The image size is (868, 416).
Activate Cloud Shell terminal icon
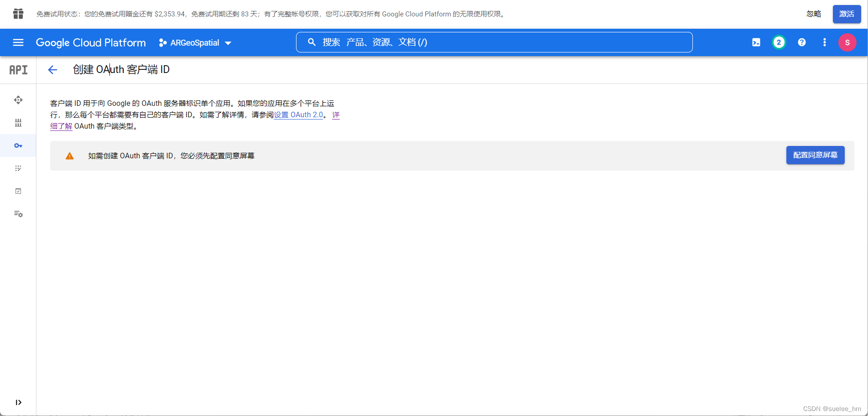(x=756, y=42)
